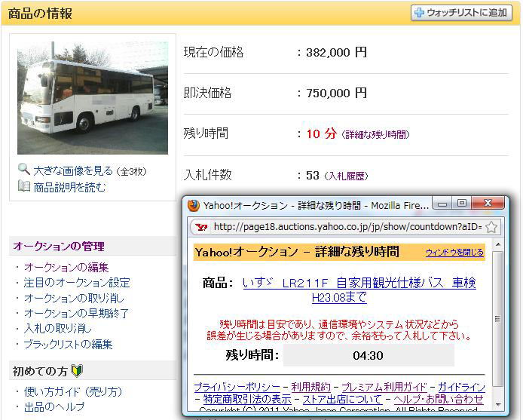
Task: Open the いすゞ LR211F product title link
Action: tap(359, 290)
